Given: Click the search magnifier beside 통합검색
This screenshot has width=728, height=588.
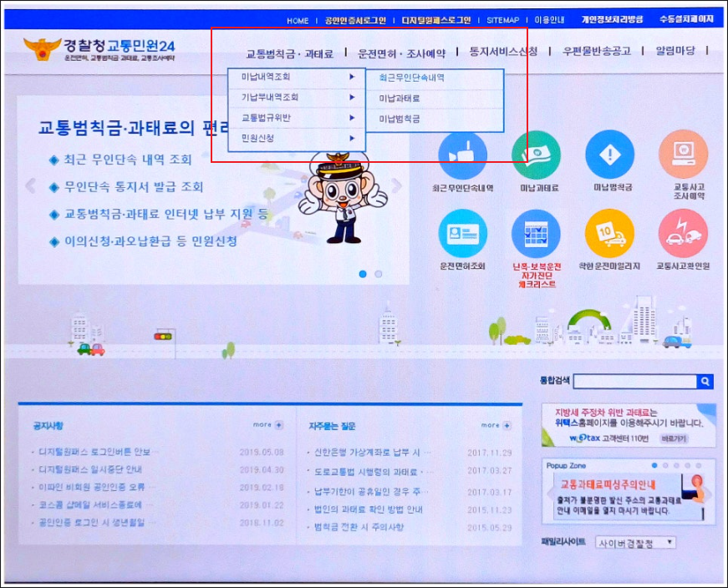Looking at the screenshot, I should pyautogui.click(x=705, y=382).
